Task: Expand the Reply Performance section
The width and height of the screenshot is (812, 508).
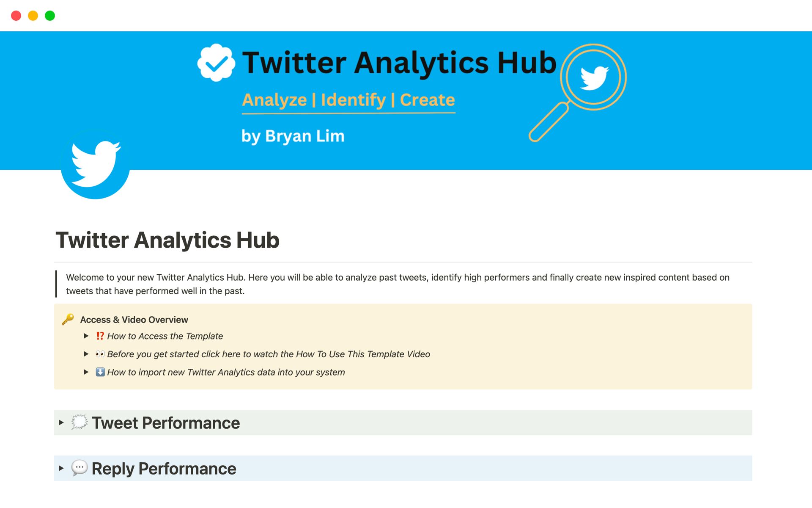Action: point(61,468)
